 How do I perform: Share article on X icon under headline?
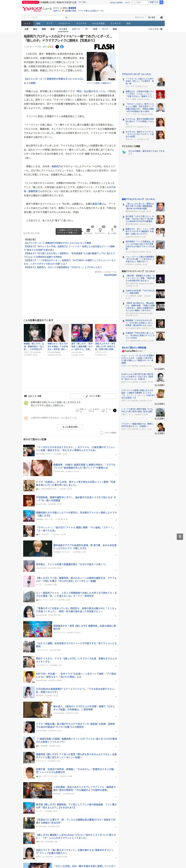(x=57, y=47)
